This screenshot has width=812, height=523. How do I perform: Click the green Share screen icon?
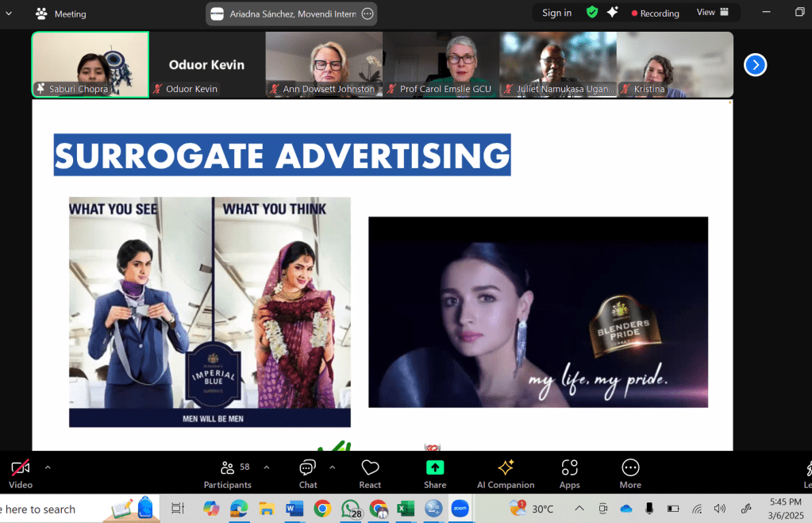[x=435, y=474]
